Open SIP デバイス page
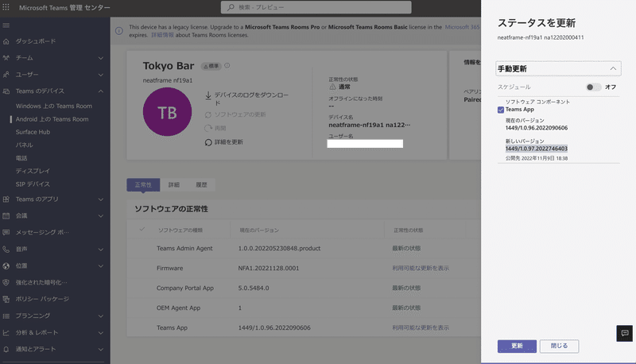The height and width of the screenshot is (364, 636). (x=33, y=184)
